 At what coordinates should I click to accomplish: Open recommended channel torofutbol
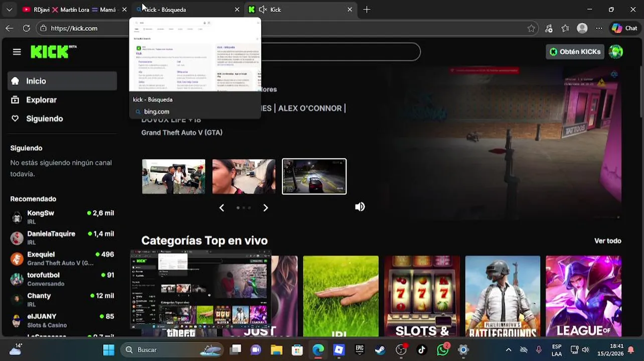coord(62,279)
